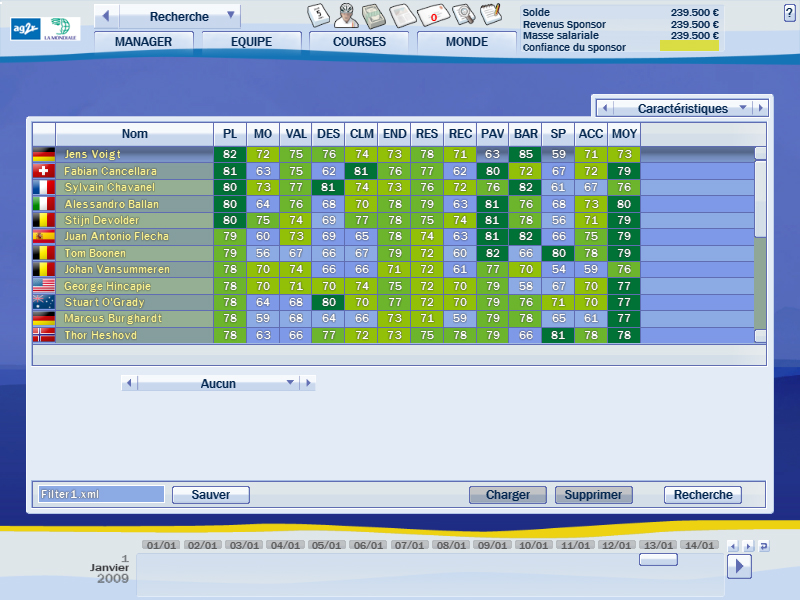Click the Sauver button
Screen dimensions: 800x600
[x=210, y=495]
